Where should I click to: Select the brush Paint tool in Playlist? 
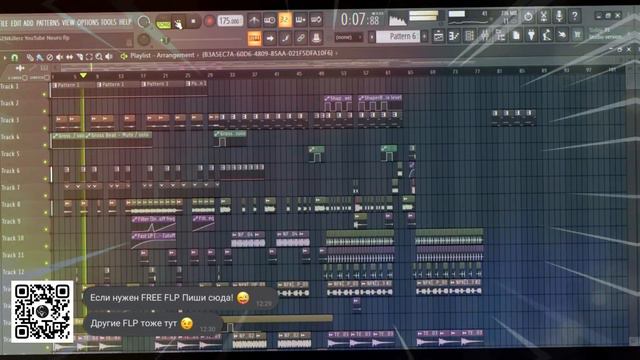tap(40, 57)
